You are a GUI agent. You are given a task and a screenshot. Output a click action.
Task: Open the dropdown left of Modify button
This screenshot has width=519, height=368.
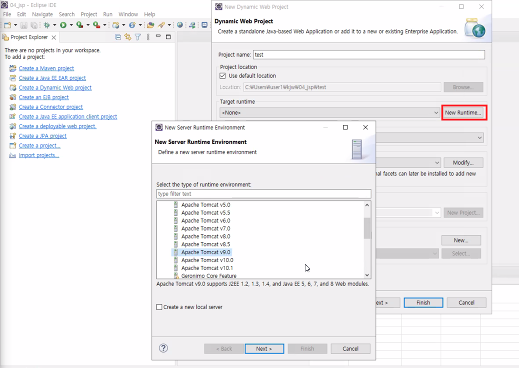[x=437, y=163]
